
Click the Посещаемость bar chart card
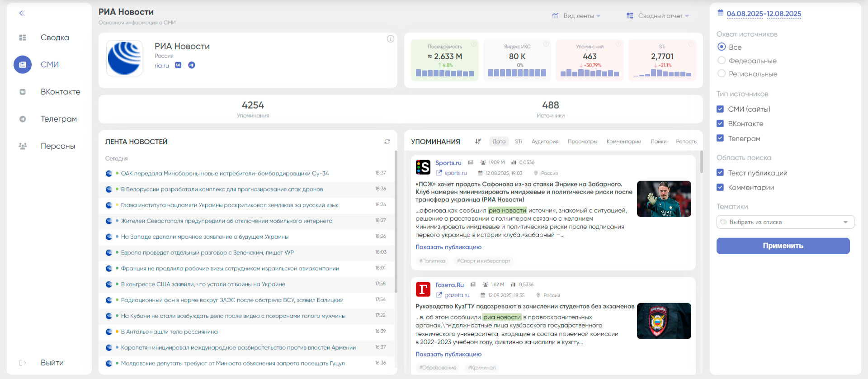click(445, 60)
